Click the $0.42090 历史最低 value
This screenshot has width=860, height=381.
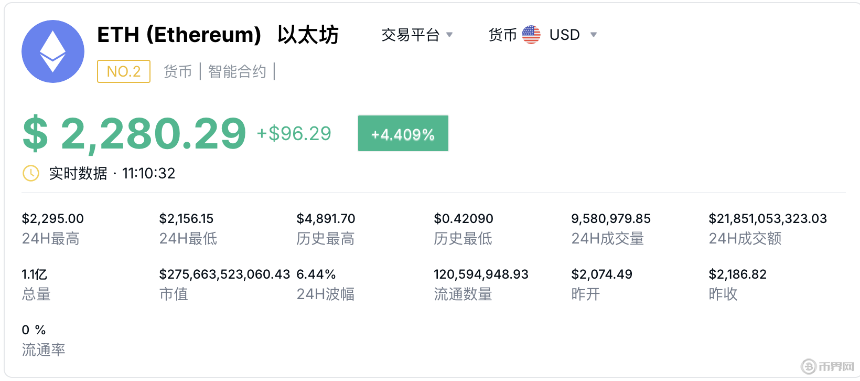pos(463,219)
